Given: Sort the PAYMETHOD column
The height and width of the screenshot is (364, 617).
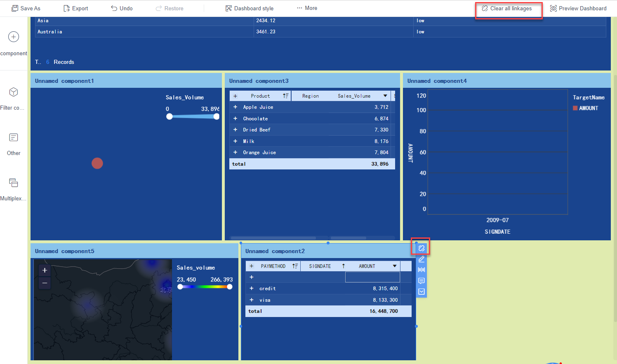Looking at the screenshot, I should tap(295, 266).
